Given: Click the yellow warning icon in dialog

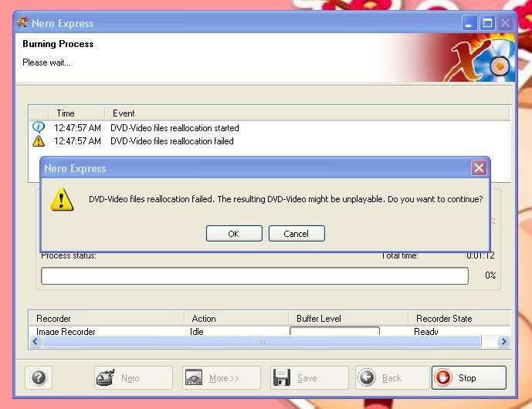Looking at the screenshot, I should [62, 200].
